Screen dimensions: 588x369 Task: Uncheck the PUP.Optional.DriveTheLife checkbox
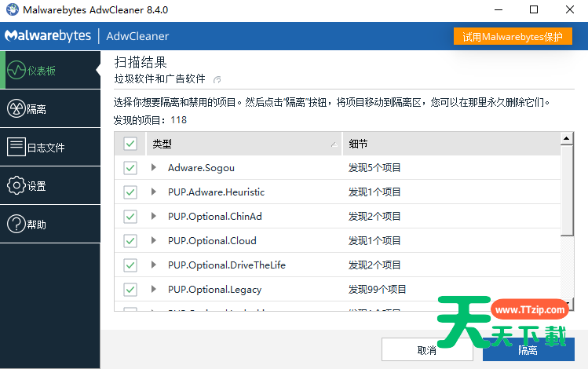point(130,265)
